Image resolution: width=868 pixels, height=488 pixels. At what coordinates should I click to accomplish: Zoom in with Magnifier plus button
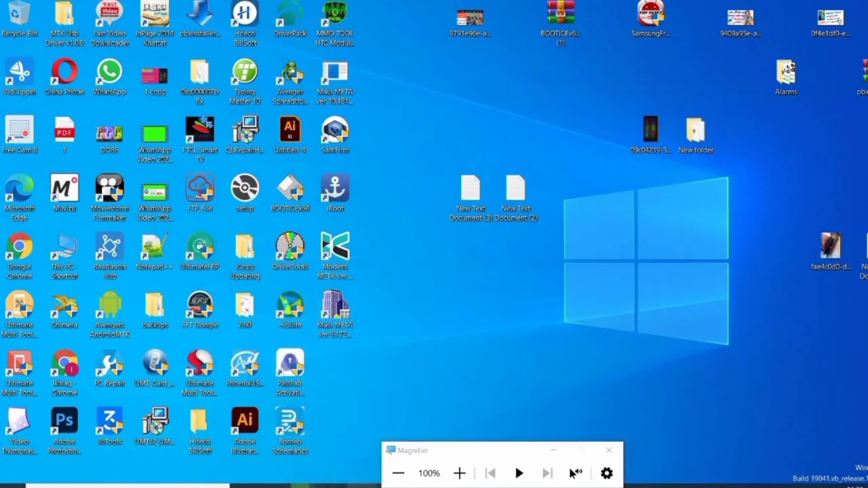click(x=459, y=473)
